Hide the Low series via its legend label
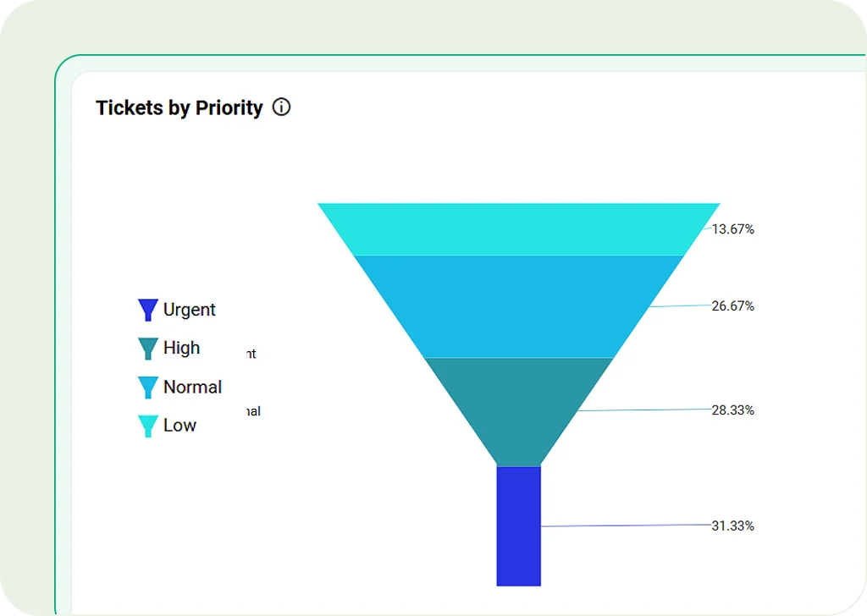867x616 pixels. coord(179,426)
